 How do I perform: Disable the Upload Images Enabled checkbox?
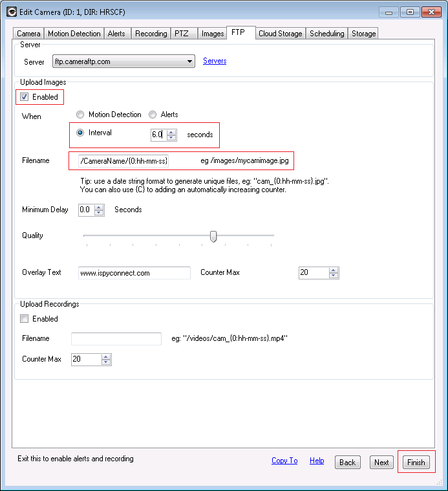click(25, 97)
